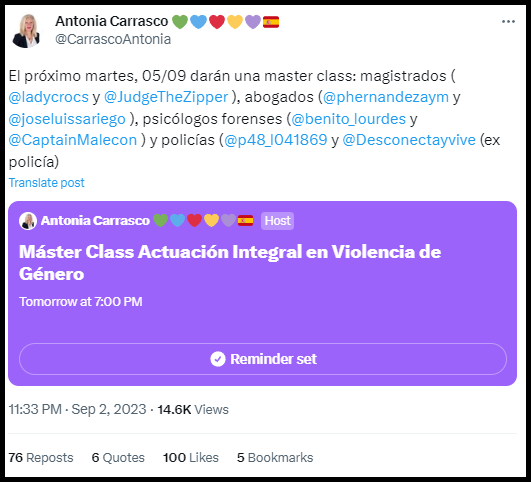The height and width of the screenshot is (482, 531).
Task: Open the @benito_lourdes mention
Action: (x=348, y=119)
